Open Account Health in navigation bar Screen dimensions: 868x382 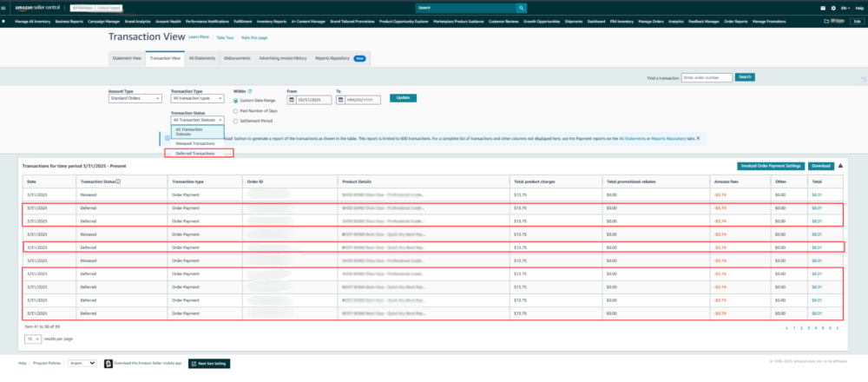click(168, 22)
